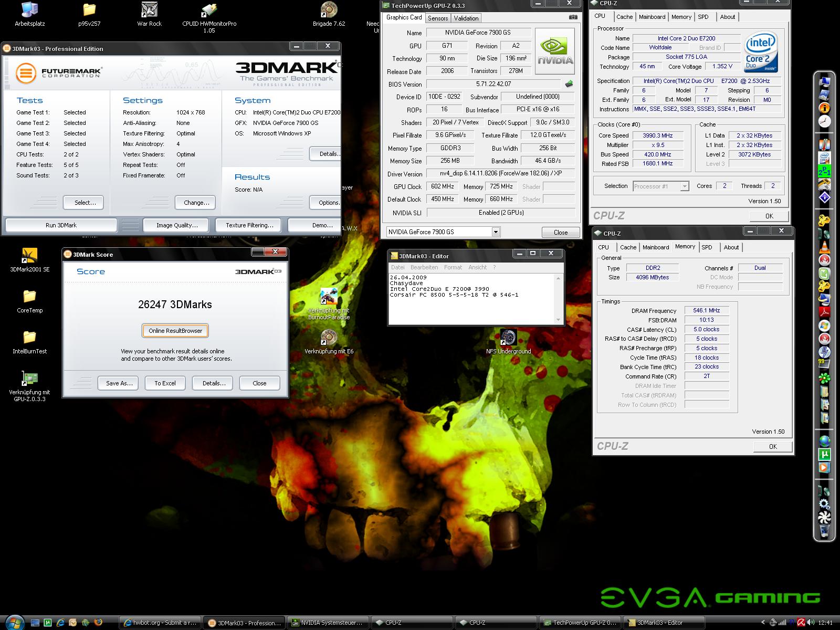This screenshot has height=630, width=840.
Task: Open the Format menu in the Editor
Action: tap(453, 267)
